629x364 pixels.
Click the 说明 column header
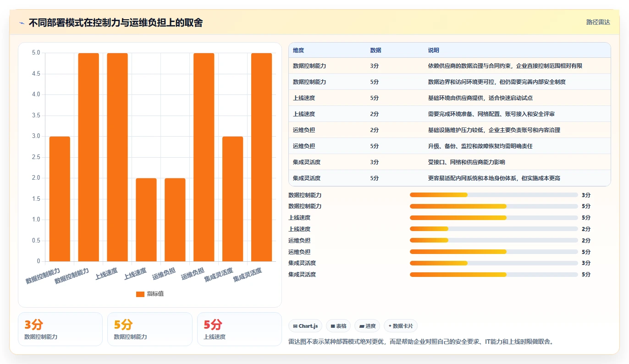pyautogui.click(x=433, y=50)
